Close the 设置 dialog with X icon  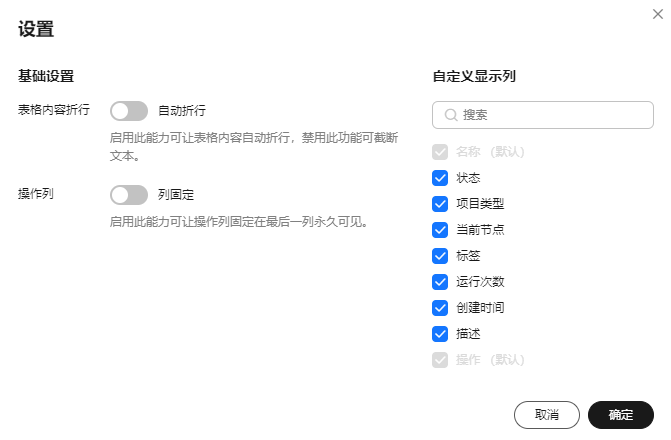[658, 14]
